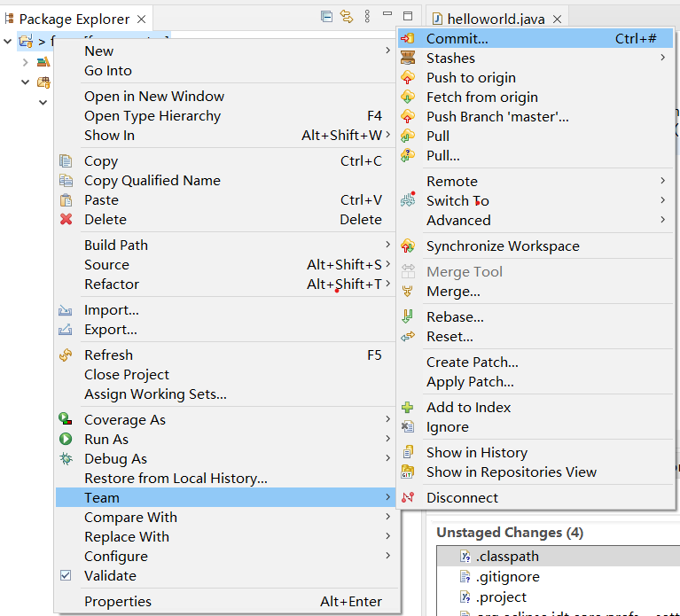680x616 pixels.
Task: Click the Push Branch 'master' icon
Action: coord(407,116)
